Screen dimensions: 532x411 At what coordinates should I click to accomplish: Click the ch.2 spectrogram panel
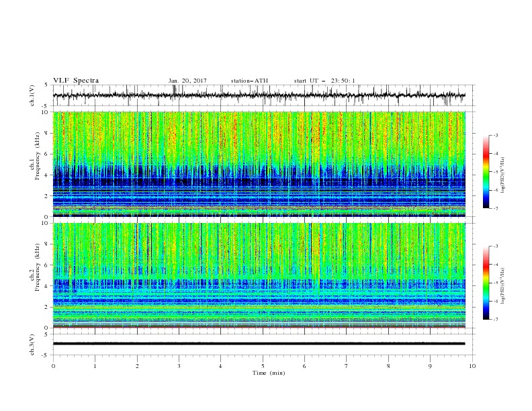click(259, 275)
